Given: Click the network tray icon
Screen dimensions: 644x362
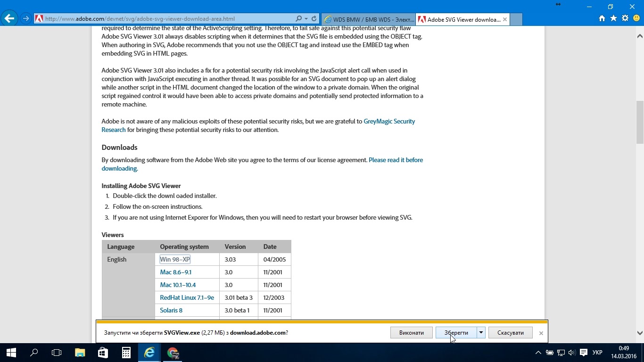Looking at the screenshot, I should (561, 353).
